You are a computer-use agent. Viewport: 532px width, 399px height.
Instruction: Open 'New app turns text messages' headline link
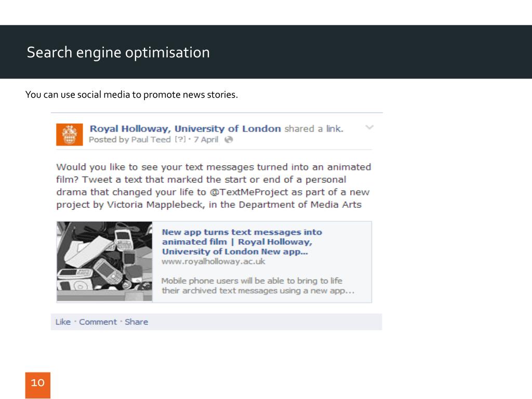pyautogui.click(x=242, y=242)
